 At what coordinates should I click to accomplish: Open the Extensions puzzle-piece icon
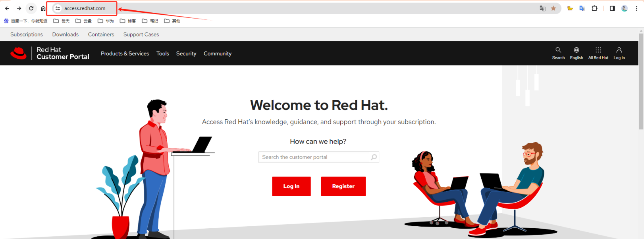[594, 8]
